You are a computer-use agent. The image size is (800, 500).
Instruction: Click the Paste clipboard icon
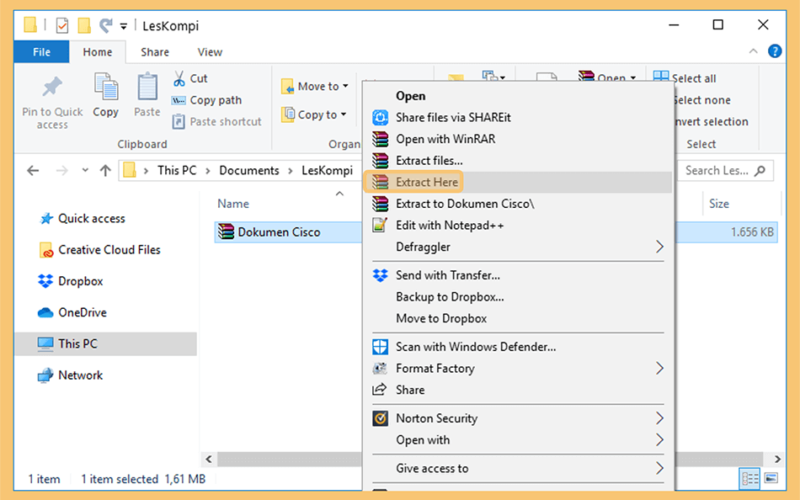147,86
